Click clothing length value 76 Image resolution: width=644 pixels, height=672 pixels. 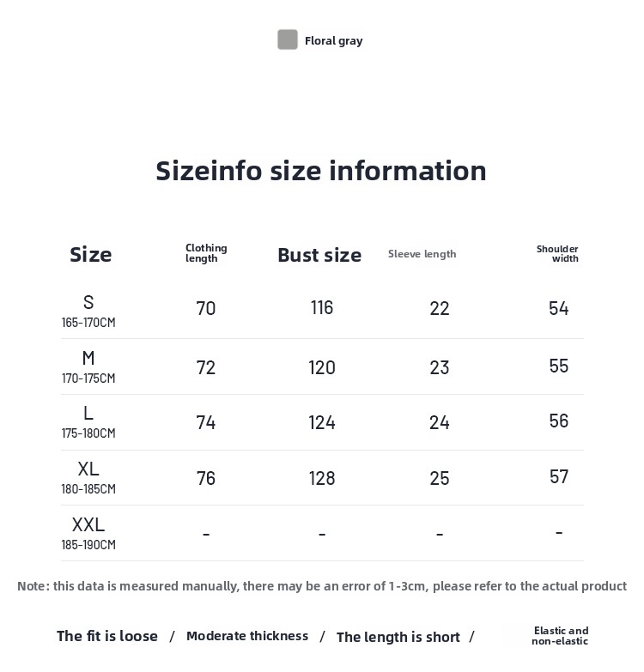point(206,478)
